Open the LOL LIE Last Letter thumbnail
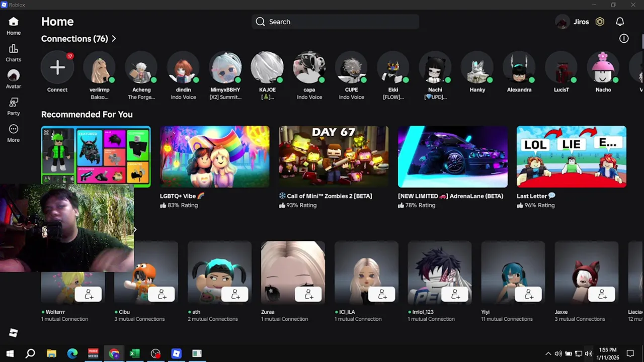This screenshot has height=362, width=644. tap(572, 157)
